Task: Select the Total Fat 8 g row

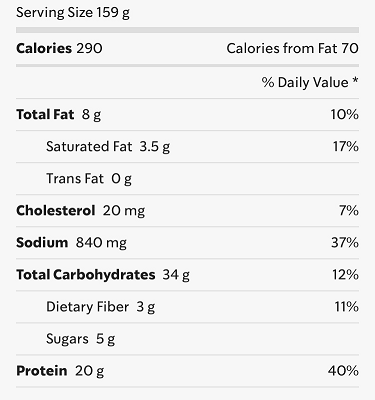Action: pyautogui.click(x=187, y=114)
